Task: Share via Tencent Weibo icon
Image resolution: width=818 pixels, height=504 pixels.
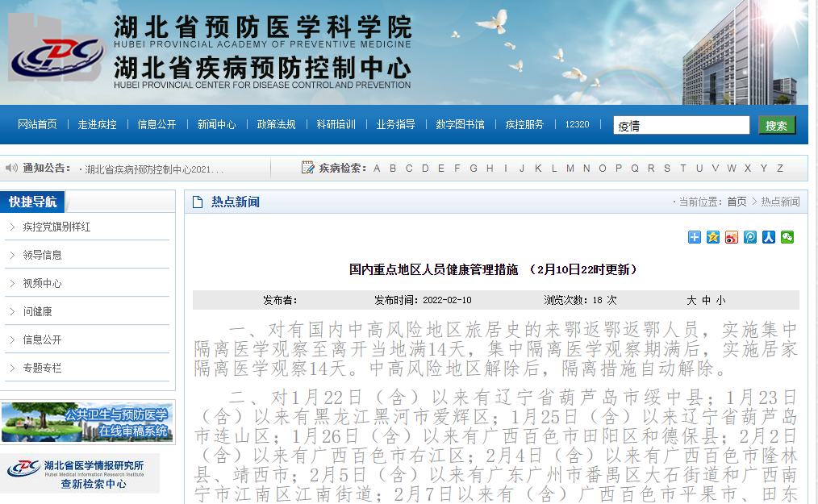Action: (x=749, y=237)
